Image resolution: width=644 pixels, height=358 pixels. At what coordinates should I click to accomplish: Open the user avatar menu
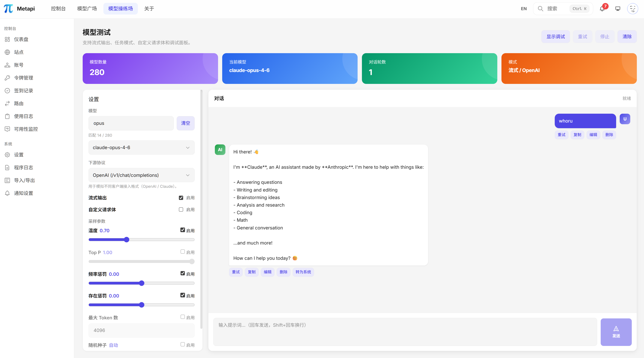(633, 9)
